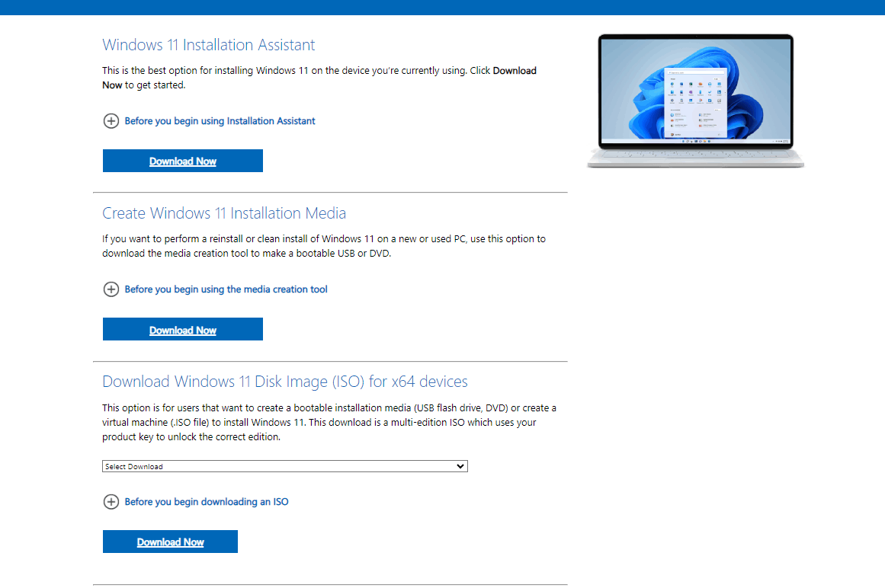This screenshot has width=885, height=588.
Task: Click 'Windows 11 Installation Assistant' heading
Action: [209, 45]
